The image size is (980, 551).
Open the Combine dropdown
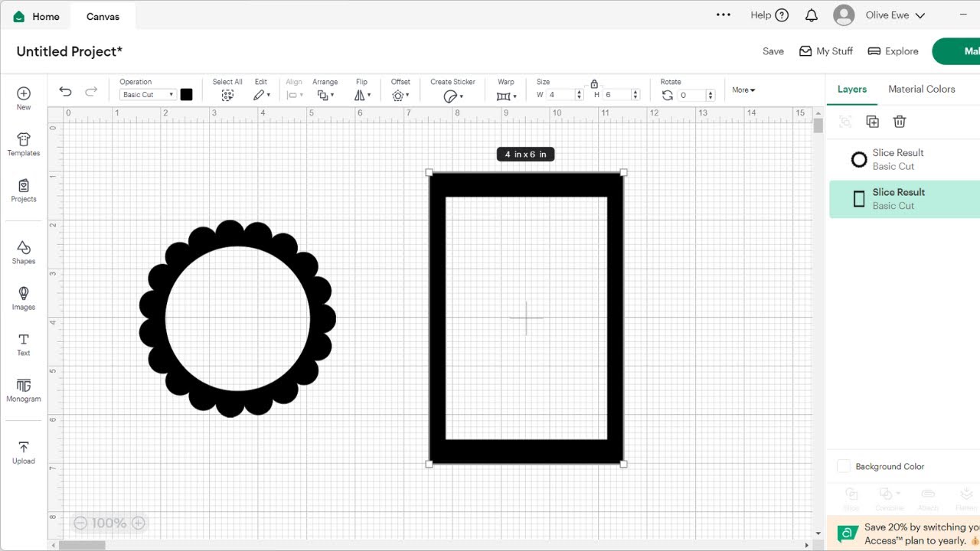pyautogui.click(x=890, y=494)
